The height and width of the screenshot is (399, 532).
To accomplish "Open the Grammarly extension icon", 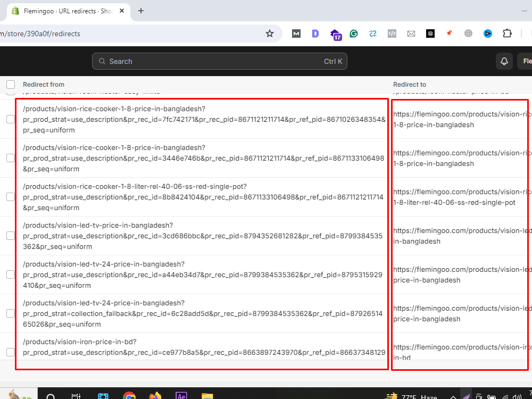I will [x=354, y=33].
